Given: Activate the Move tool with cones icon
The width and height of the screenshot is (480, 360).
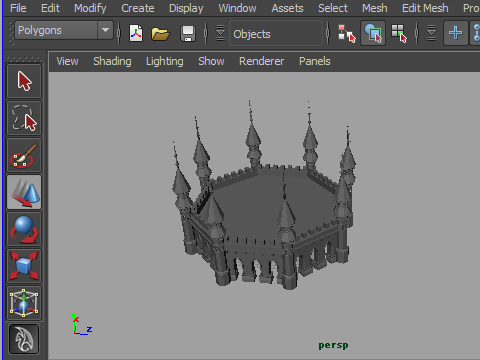Looking at the screenshot, I should pyautogui.click(x=24, y=192).
